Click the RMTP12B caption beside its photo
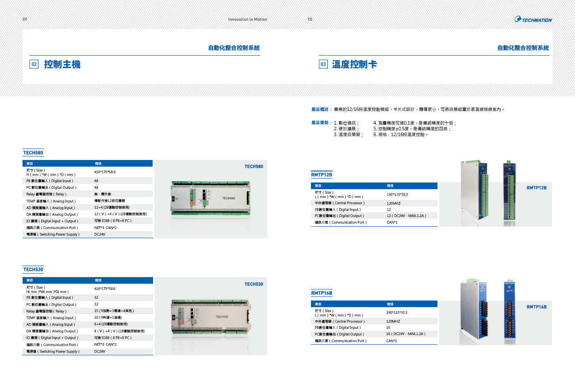575x392 pixels. point(537,188)
